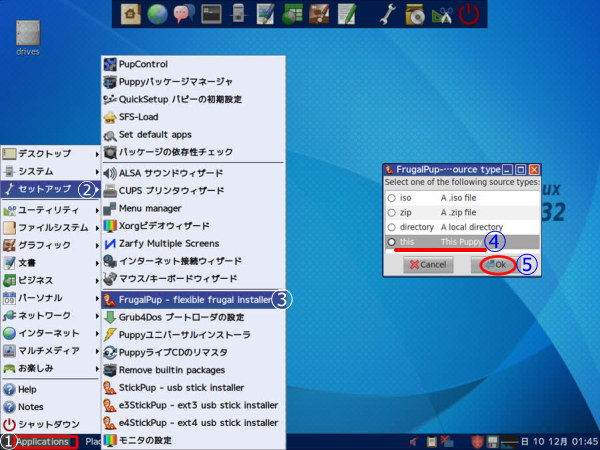600x450 pixels.
Task: Click the muted volume tray icon
Action: click(x=414, y=442)
